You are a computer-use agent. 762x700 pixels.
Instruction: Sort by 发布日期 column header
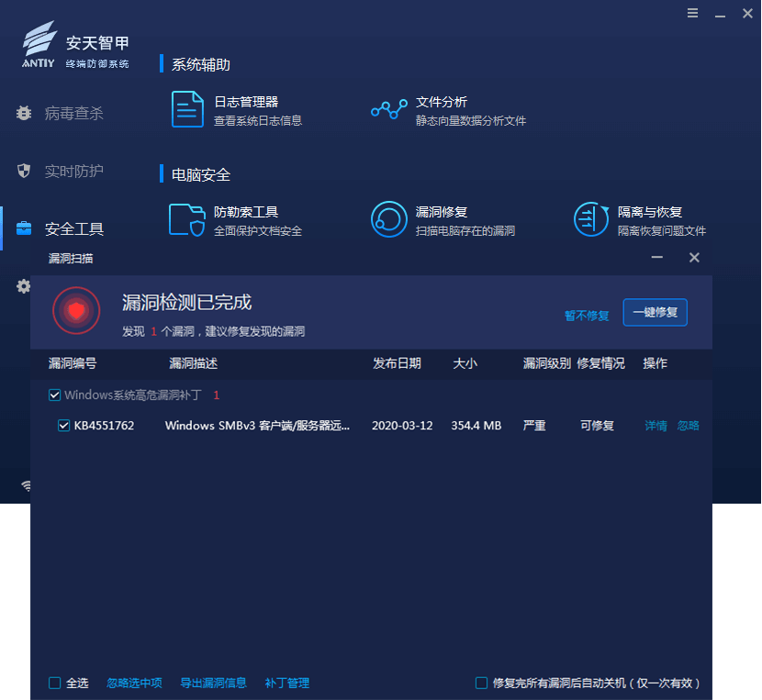397,363
